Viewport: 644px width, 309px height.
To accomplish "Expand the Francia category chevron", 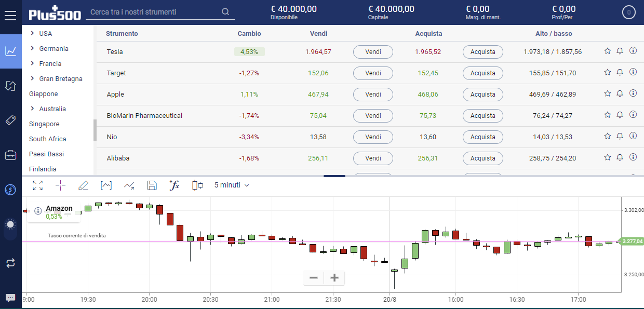I will point(32,63).
